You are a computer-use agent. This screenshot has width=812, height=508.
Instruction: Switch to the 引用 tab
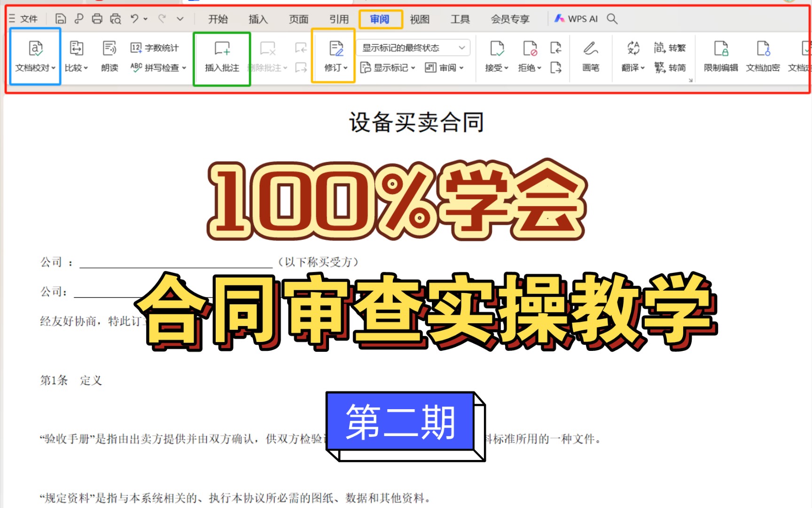(339, 19)
